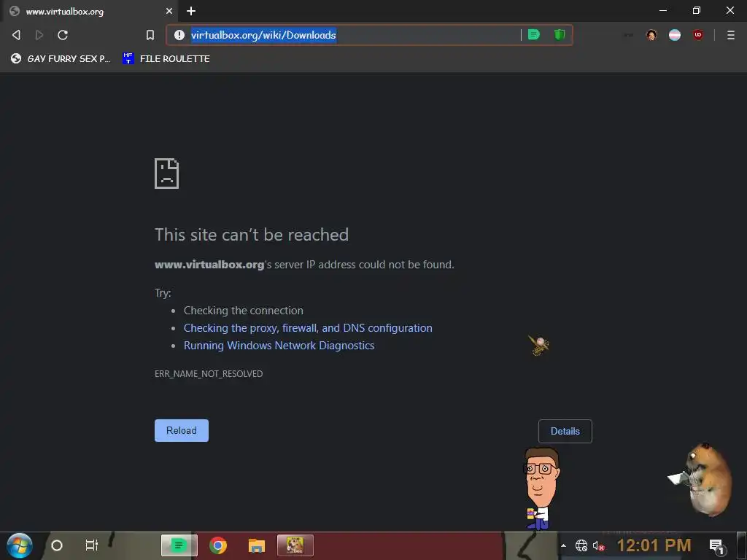The image size is (747, 560).
Task: Click 'This site can't be reached' heading
Action: [x=252, y=235]
